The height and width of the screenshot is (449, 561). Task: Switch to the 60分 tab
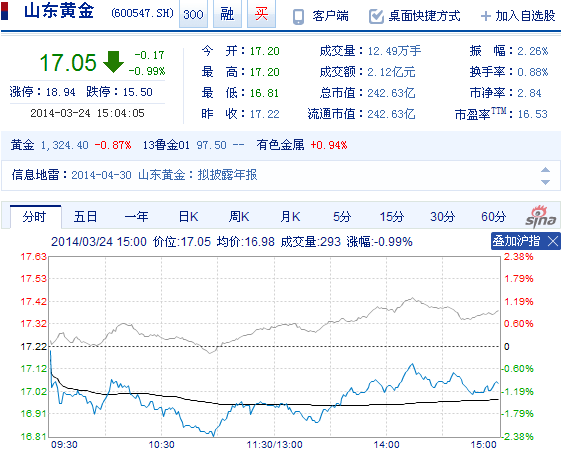coord(493,217)
